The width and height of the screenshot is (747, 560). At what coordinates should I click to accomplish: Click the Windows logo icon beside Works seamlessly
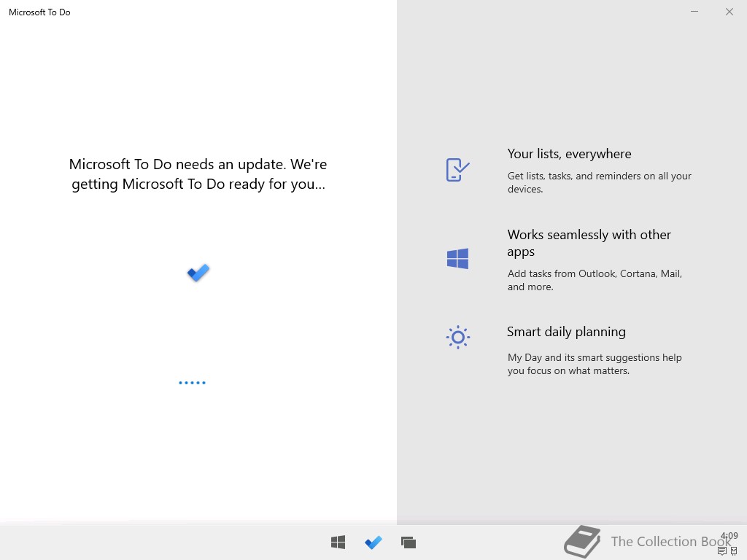[x=457, y=259]
